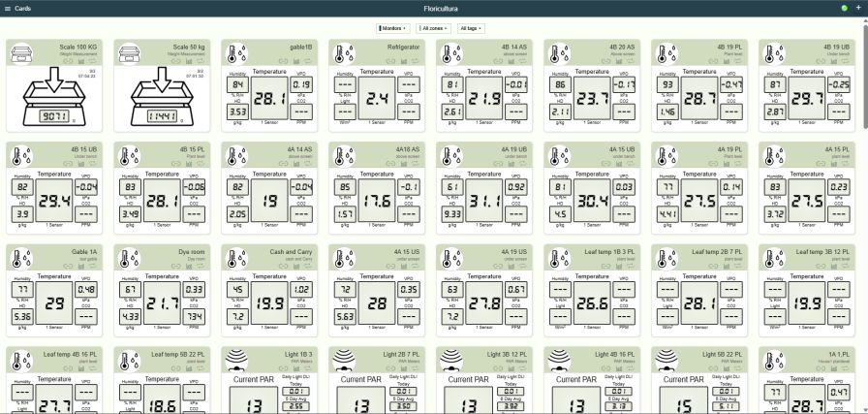The image size is (868, 414).
Task: Click the sensor icon on 4A 15 UB card
Action: [559, 156]
